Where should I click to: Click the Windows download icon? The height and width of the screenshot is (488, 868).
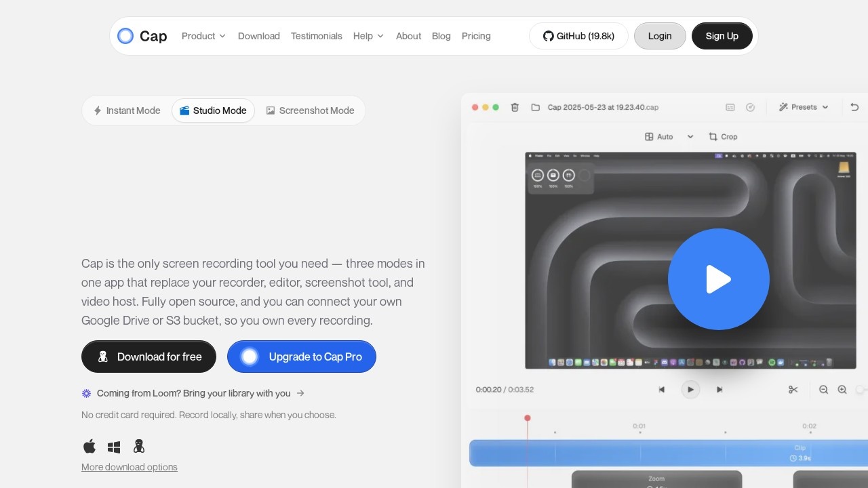114,447
